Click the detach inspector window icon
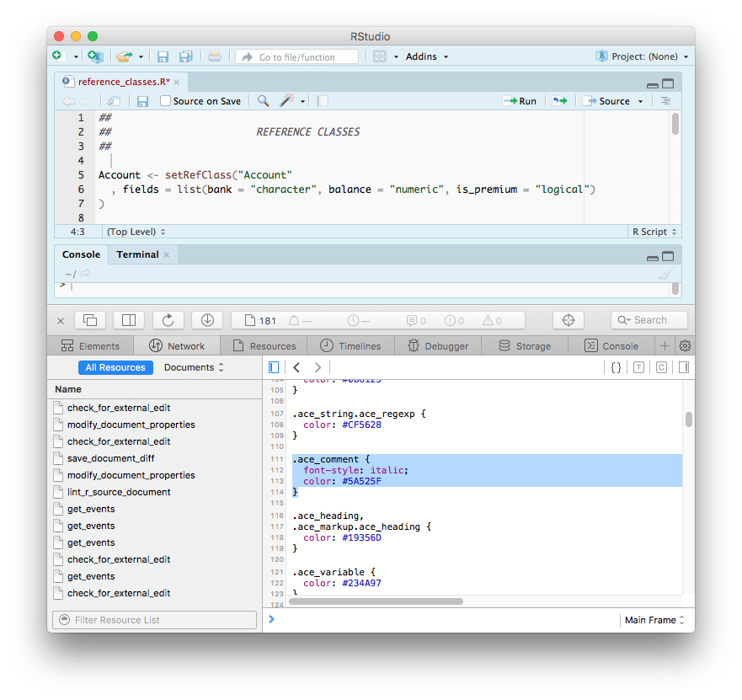This screenshot has height=700, width=742. tap(90, 320)
